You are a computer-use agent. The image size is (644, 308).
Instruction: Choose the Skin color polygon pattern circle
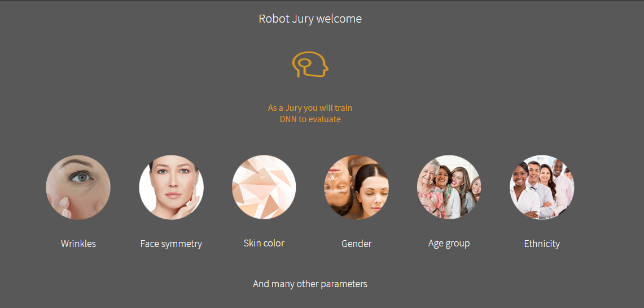coord(264,187)
